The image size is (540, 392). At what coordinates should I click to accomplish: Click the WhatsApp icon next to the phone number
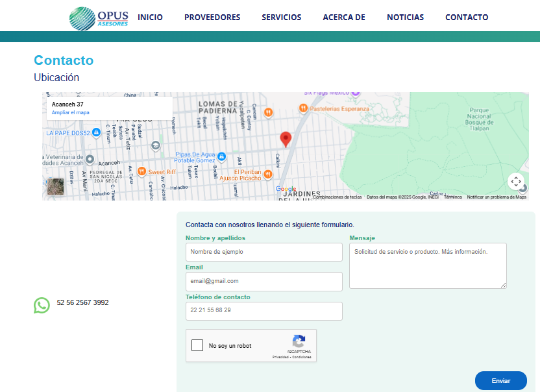tap(42, 304)
